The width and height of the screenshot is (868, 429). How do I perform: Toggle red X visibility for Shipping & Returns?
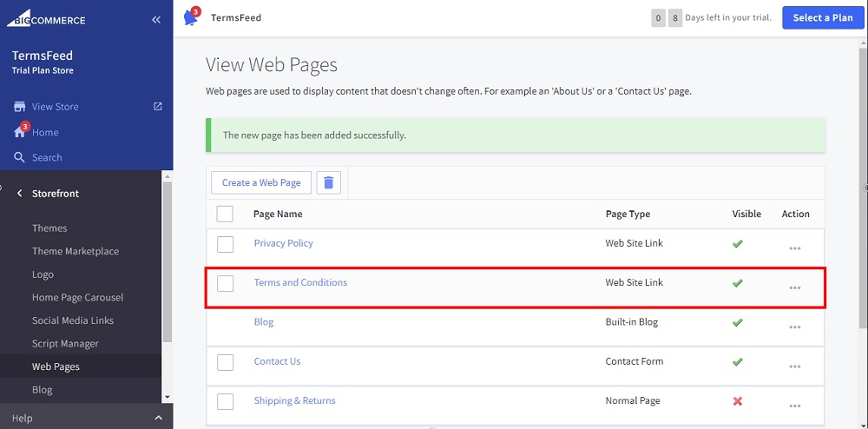[737, 401]
